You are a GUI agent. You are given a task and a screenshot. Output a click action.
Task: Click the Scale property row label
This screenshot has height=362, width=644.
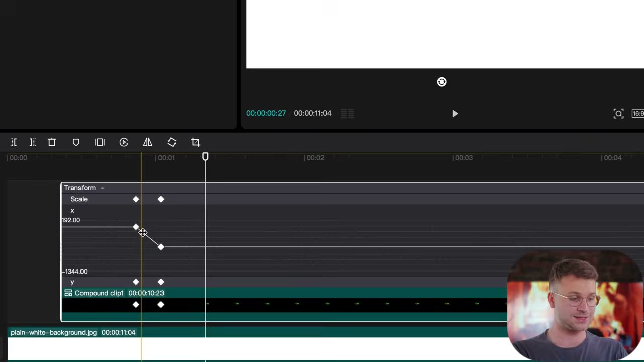point(79,199)
